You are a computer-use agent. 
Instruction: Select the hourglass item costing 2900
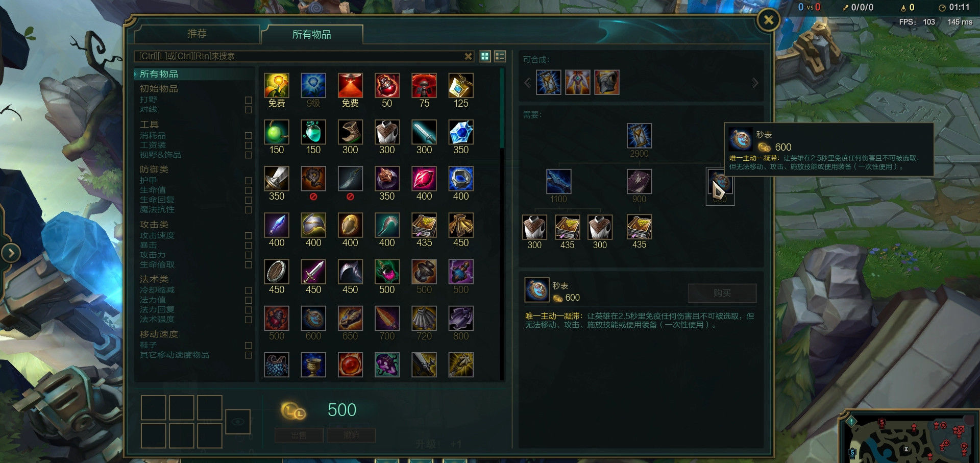pyautogui.click(x=639, y=136)
